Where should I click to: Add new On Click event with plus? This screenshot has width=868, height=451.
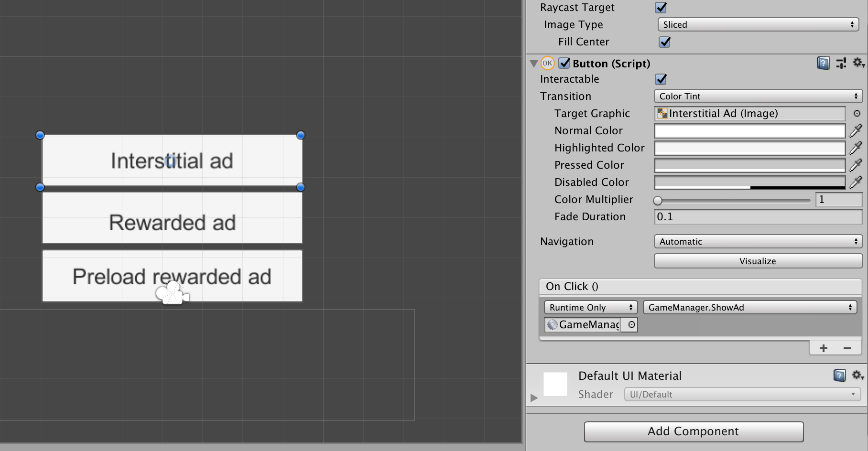point(823,348)
